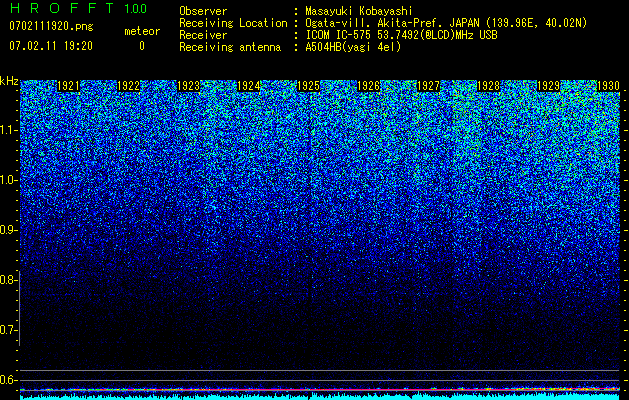Click the 1926 time marker label
Screen dimensions: 629x400
[368, 86]
